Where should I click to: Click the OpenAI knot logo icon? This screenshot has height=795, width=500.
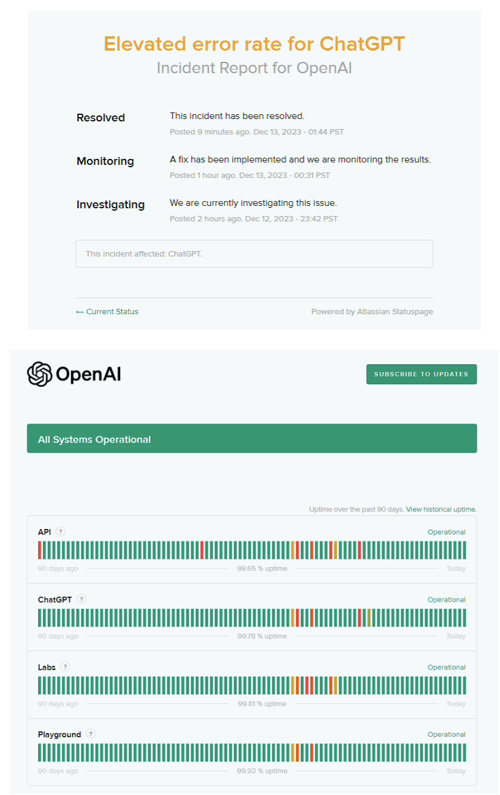[40, 374]
